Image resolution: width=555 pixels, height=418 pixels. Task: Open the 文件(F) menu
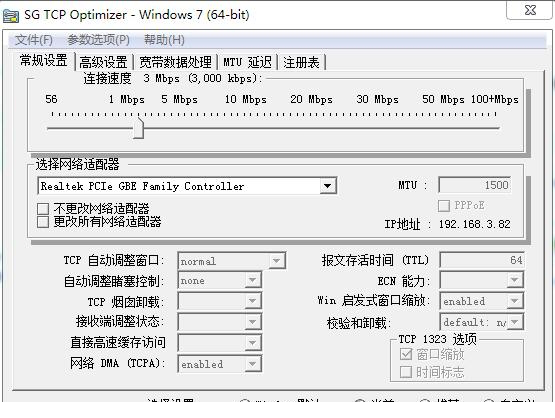click(34, 40)
